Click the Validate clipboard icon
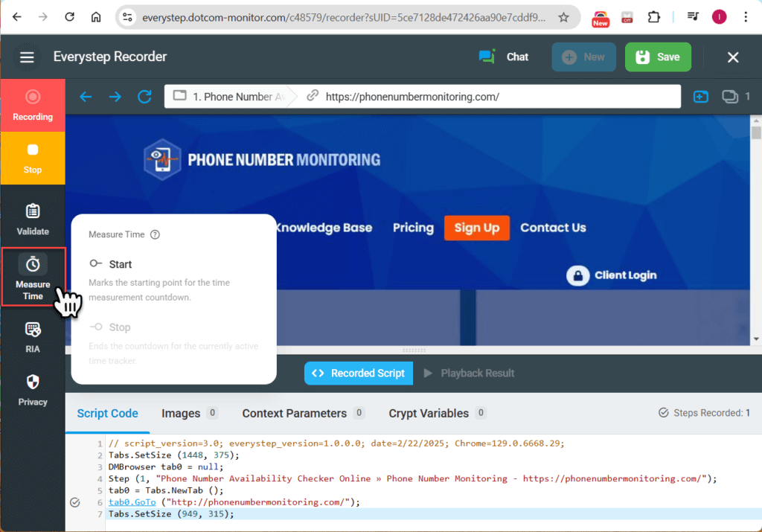Viewport: 762px width, 532px height. pyautogui.click(x=33, y=211)
